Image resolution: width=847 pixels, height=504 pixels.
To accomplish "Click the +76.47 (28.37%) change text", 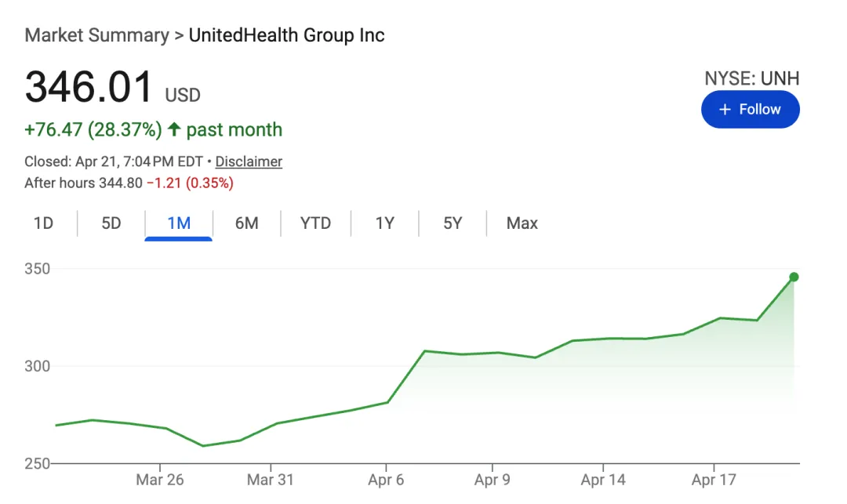I will click(x=93, y=129).
